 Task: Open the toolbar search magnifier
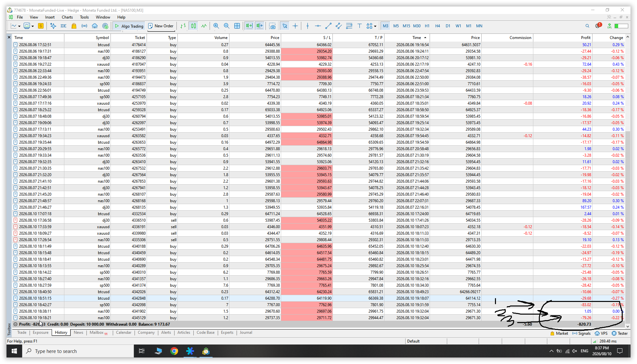[x=587, y=26]
